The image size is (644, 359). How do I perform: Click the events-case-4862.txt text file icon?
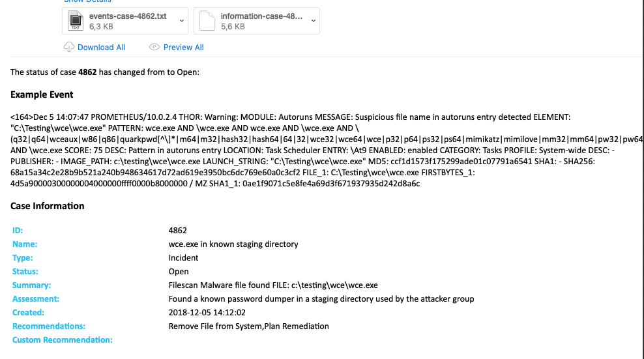[x=76, y=22]
